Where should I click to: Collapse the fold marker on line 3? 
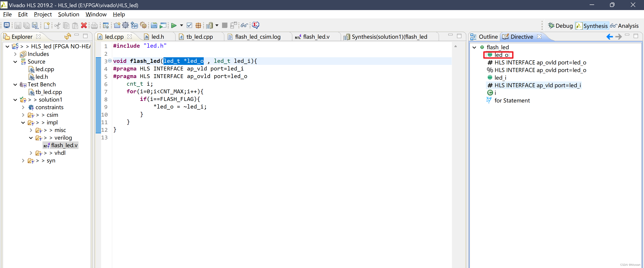110,61
